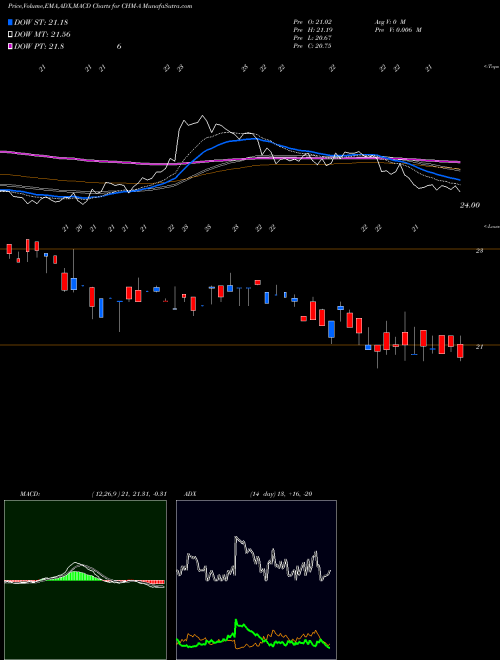Open the green MACD histogram chart
This screenshot has height=660, width=500.
click(85, 580)
